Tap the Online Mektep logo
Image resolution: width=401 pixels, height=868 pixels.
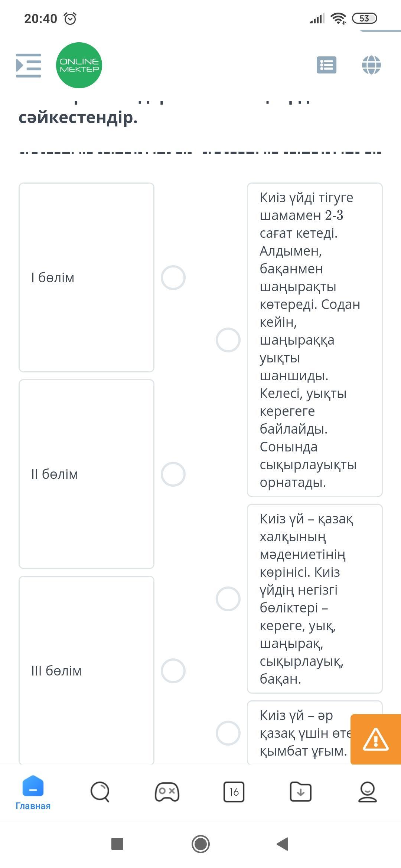[x=79, y=65]
